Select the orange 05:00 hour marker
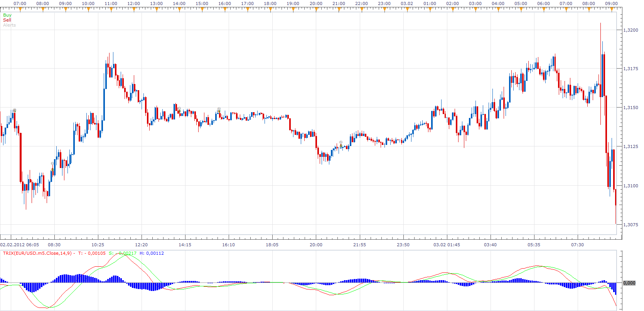The image size is (644, 311). tap(521, 9)
